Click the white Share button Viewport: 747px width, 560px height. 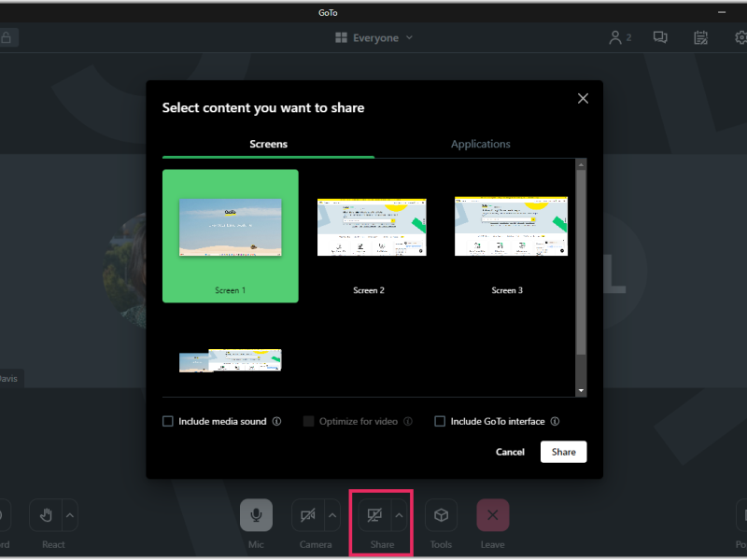point(564,452)
